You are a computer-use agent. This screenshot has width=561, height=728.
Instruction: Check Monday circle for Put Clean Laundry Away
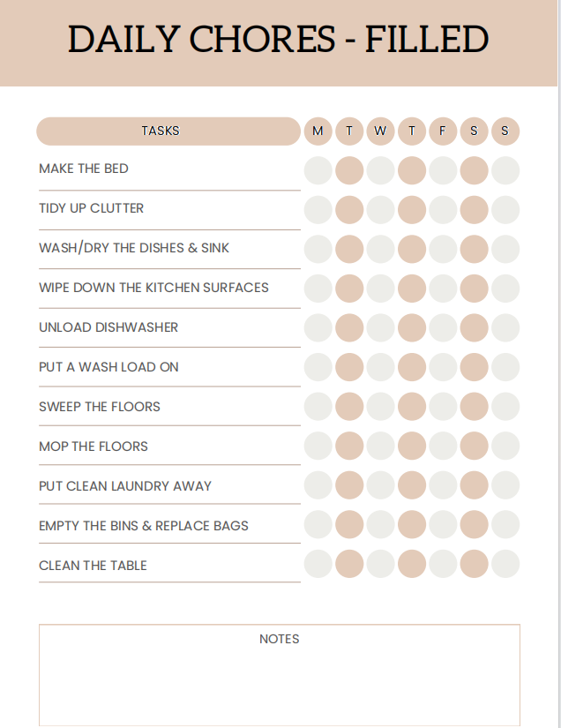click(318, 485)
